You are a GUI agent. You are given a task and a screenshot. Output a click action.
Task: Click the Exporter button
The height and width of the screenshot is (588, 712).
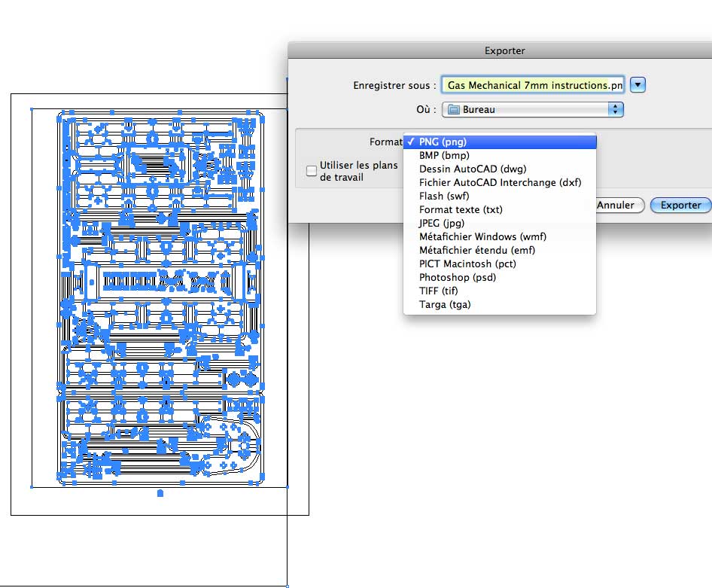[680, 206]
